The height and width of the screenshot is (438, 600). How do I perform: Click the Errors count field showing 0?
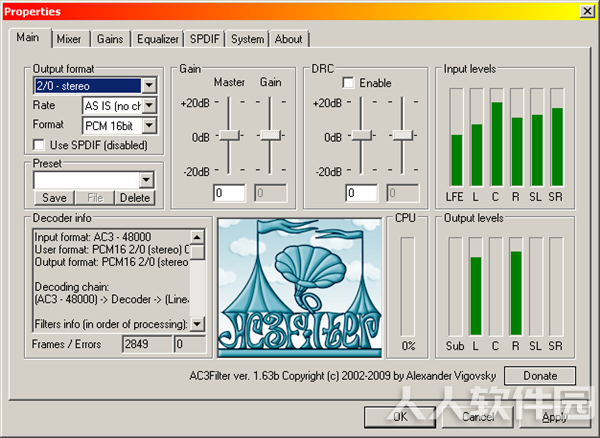[x=190, y=344]
